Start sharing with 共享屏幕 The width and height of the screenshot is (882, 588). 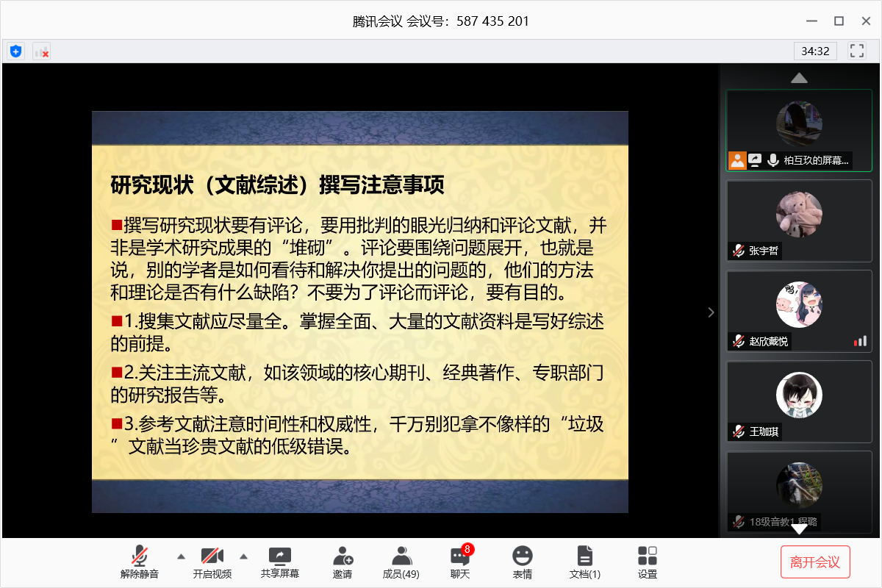280,562
